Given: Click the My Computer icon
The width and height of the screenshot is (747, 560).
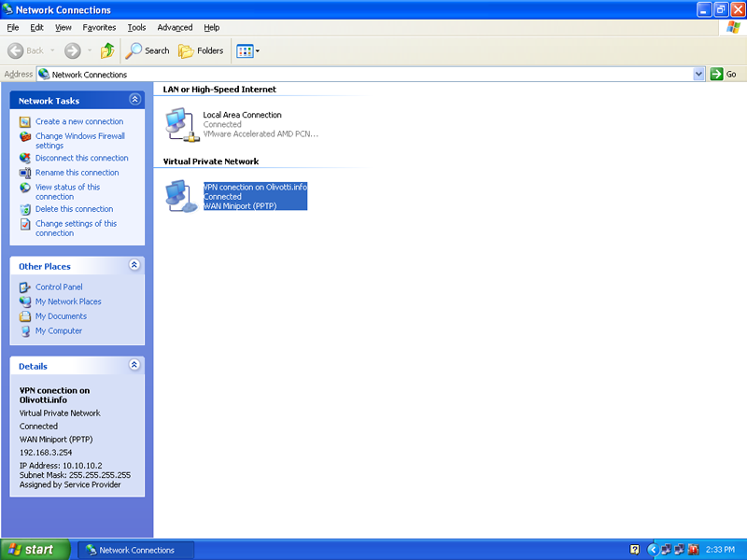Looking at the screenshot, I should click(25, 331).
